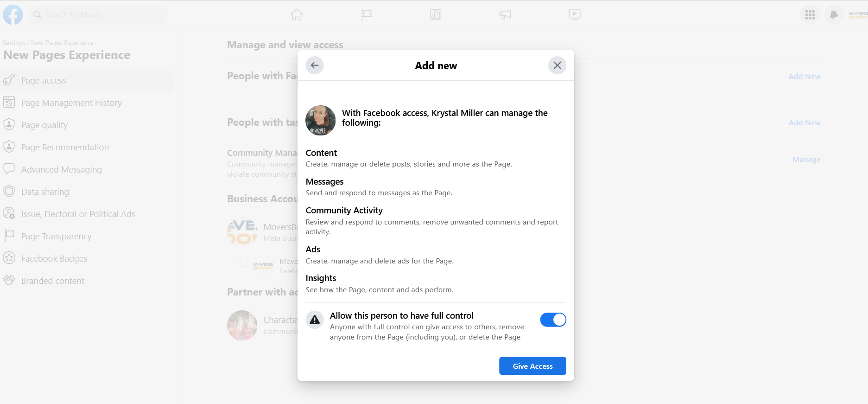Click New Pages Experience breadcrumb link
Viewport: 868px width, 404px height.
pos(62,43)
